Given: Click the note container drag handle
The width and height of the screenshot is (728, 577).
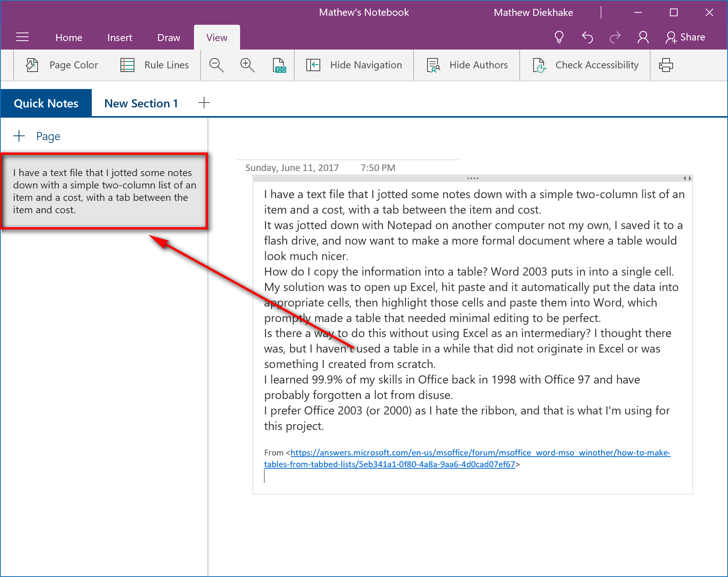Looking at the screenshot, I should [472, 178].
